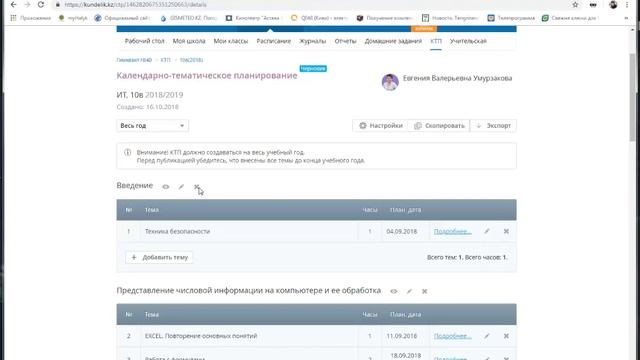
Task: Open Подробнее for Техника безопасности
Action: coord(452,231)
